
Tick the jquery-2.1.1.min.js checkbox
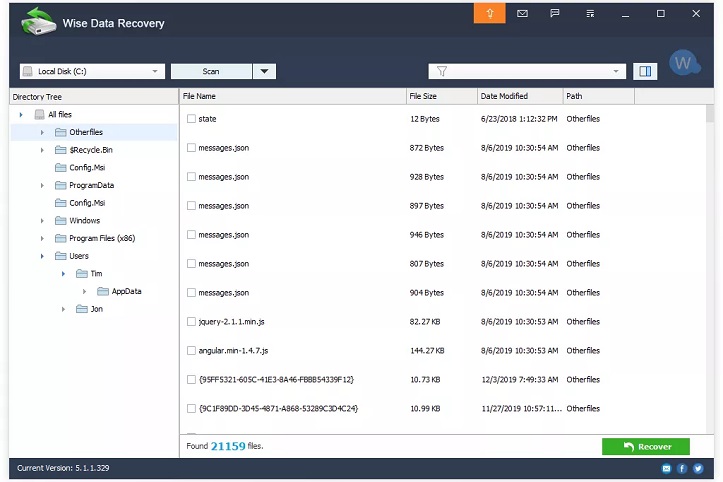[191, 321]
